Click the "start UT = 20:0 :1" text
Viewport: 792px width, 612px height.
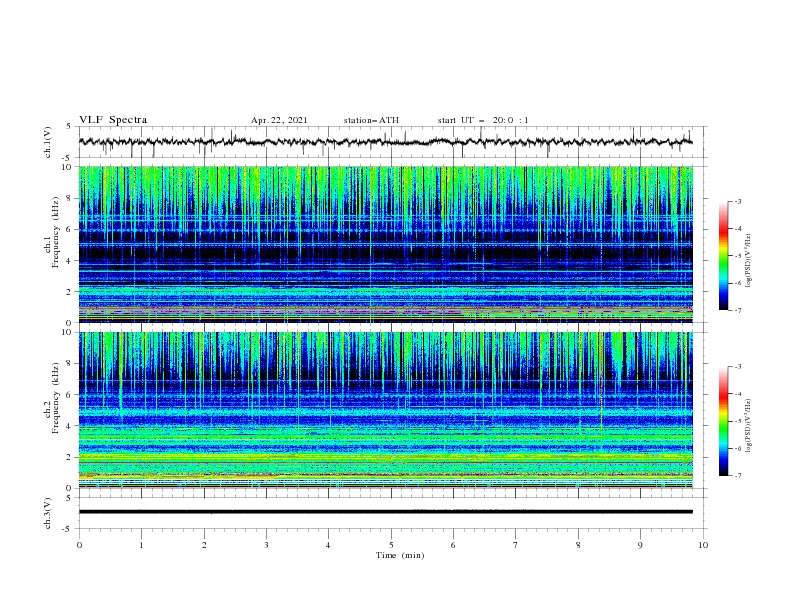point(483,120)
